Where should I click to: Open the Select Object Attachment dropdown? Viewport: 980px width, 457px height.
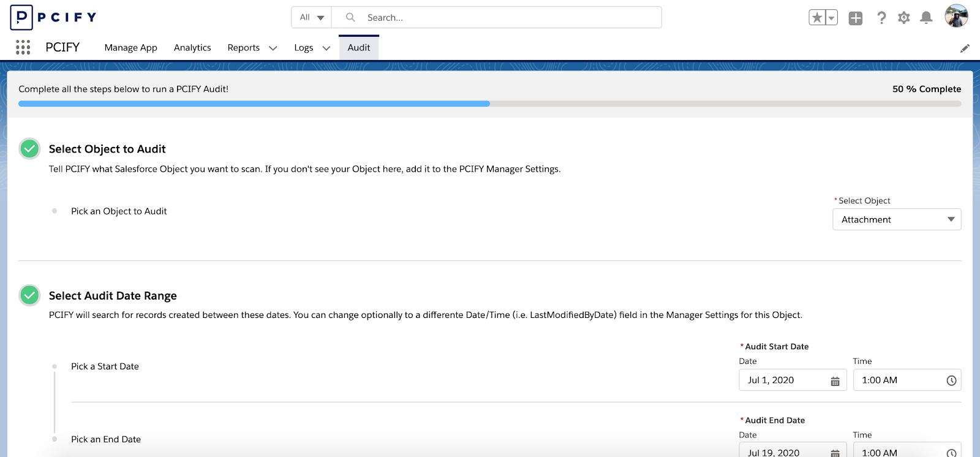[897, 219]
